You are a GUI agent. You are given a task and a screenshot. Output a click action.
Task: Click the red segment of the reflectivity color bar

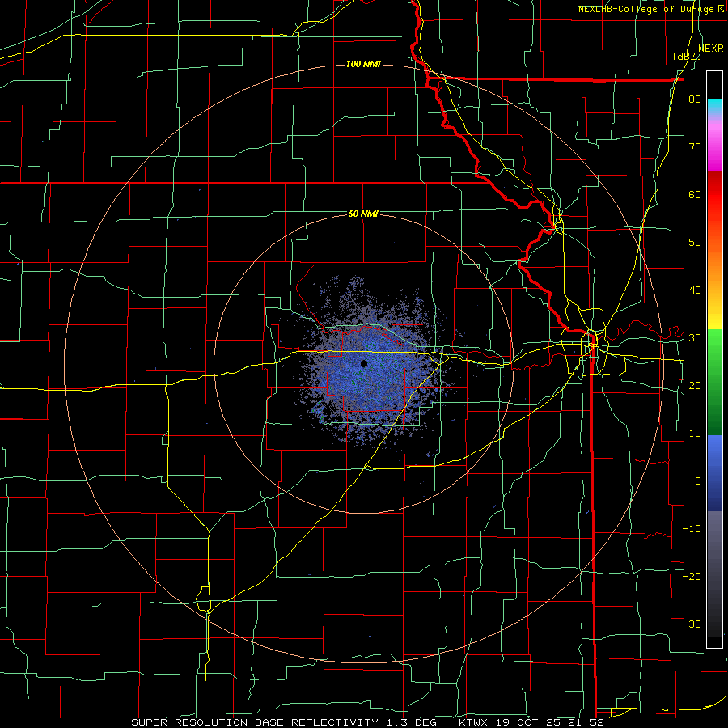coord(714,196)
